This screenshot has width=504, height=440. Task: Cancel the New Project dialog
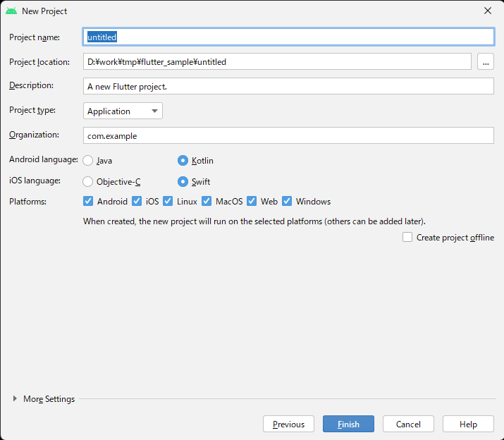408,424
